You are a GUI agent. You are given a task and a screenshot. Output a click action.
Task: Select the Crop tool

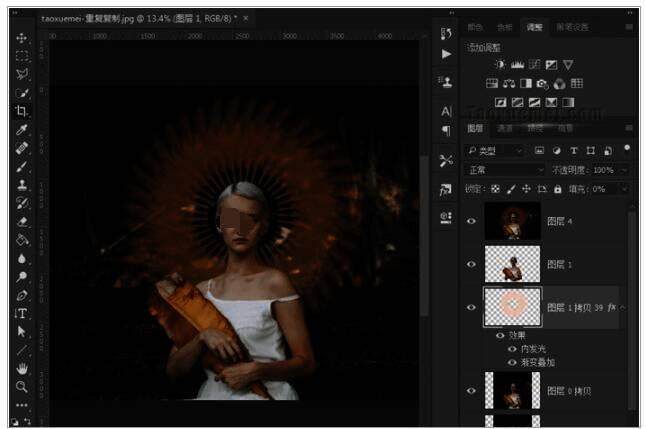(x=21, y=111)
